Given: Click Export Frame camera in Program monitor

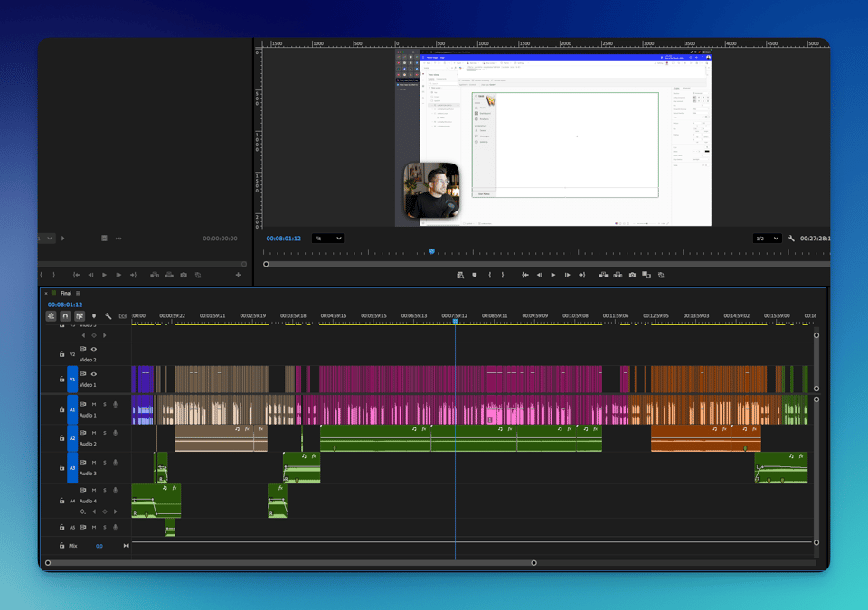Looking at the screenshot, I should 632,275.
